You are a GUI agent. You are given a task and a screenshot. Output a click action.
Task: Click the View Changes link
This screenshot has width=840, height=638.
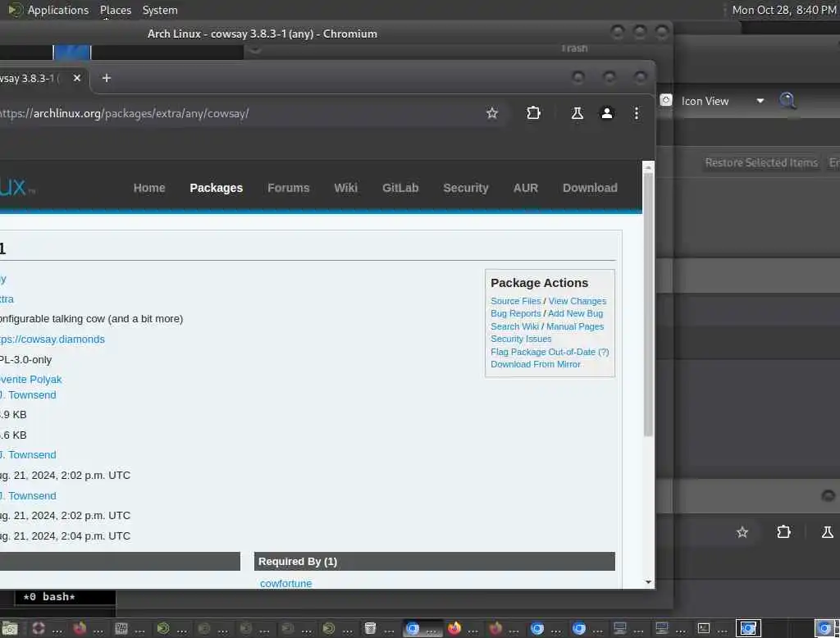point(577,301)
